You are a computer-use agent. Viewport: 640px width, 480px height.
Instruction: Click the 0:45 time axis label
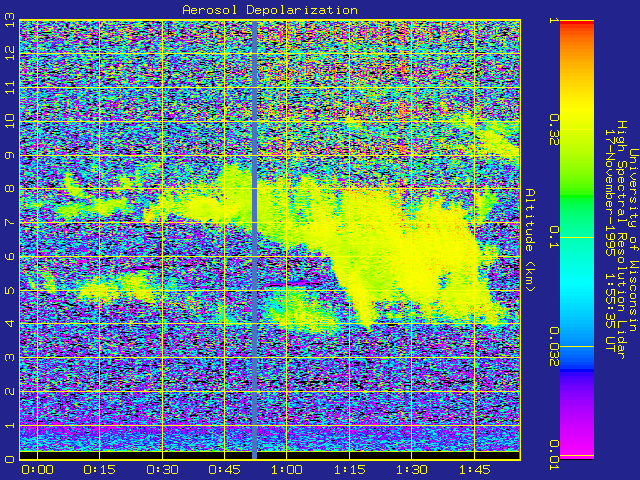click(x=224, y=470)
